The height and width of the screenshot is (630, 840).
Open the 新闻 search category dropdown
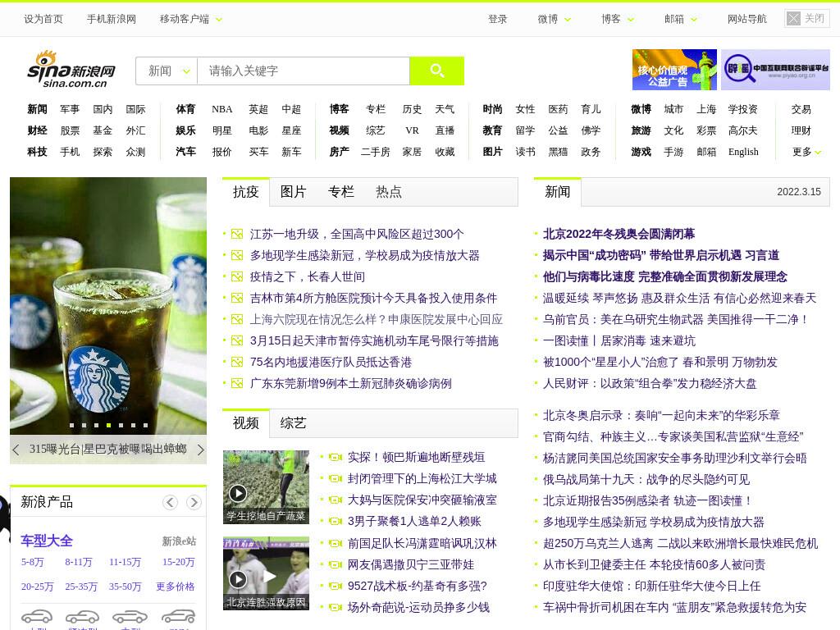point(167,71)
